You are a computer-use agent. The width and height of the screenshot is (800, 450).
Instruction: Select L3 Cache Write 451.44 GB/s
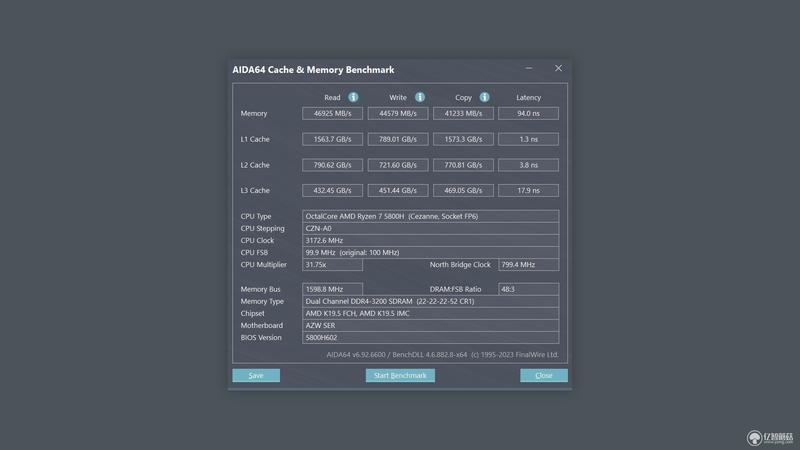(x=398, y=190)
